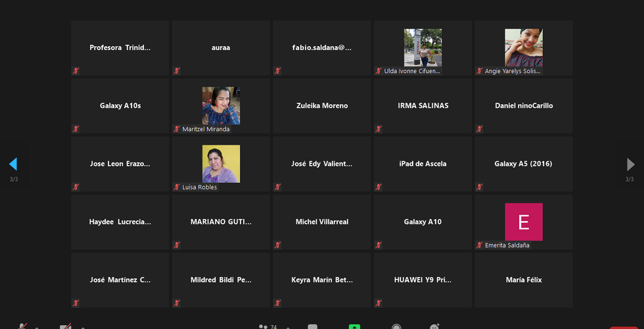This screenshot has width=644, height=329.
Task: Click muted mic icon on HUAWEI Y9 Pri tile
Action: click(379, 303)
